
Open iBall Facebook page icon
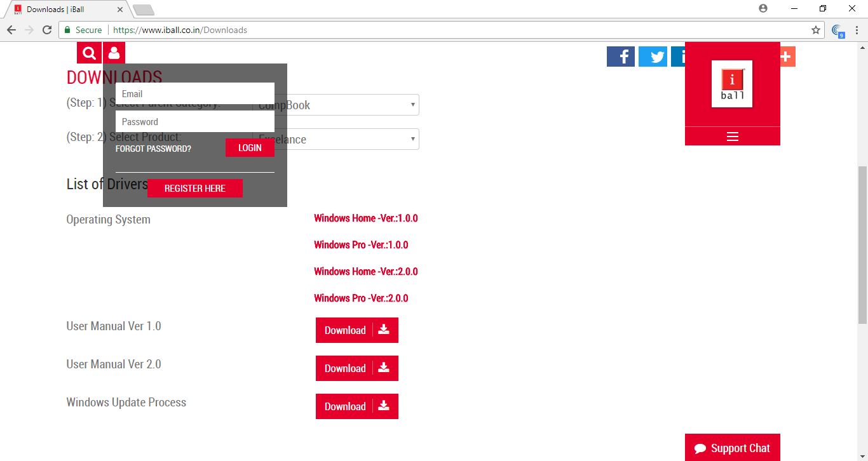pyautogui.click(x=621, y=57)
